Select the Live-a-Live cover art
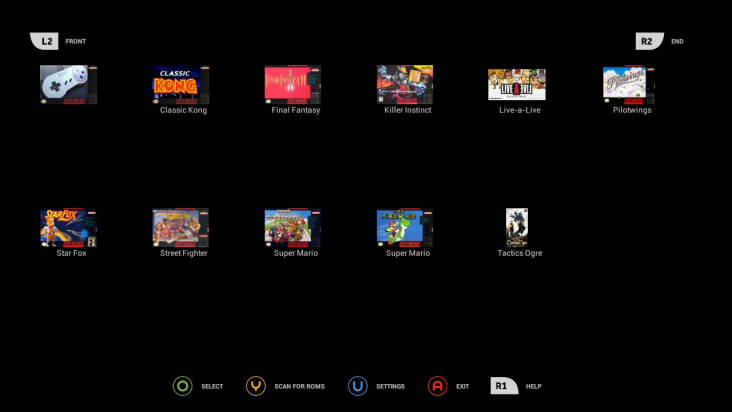The image size is (732, 412). tap(517, 84)
